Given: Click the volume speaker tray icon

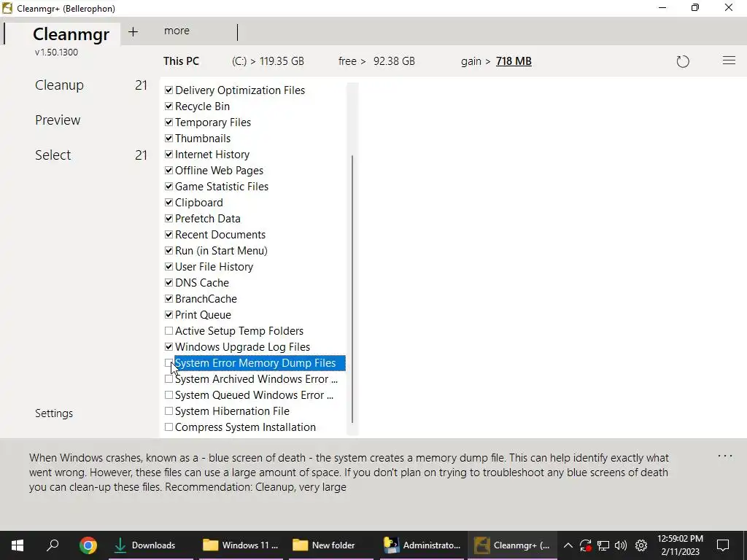Looking at the screenshot, I should coord(621,545).
